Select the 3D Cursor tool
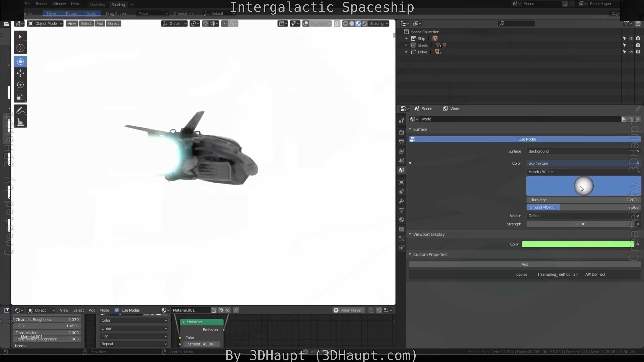 (x=20, y=48)
